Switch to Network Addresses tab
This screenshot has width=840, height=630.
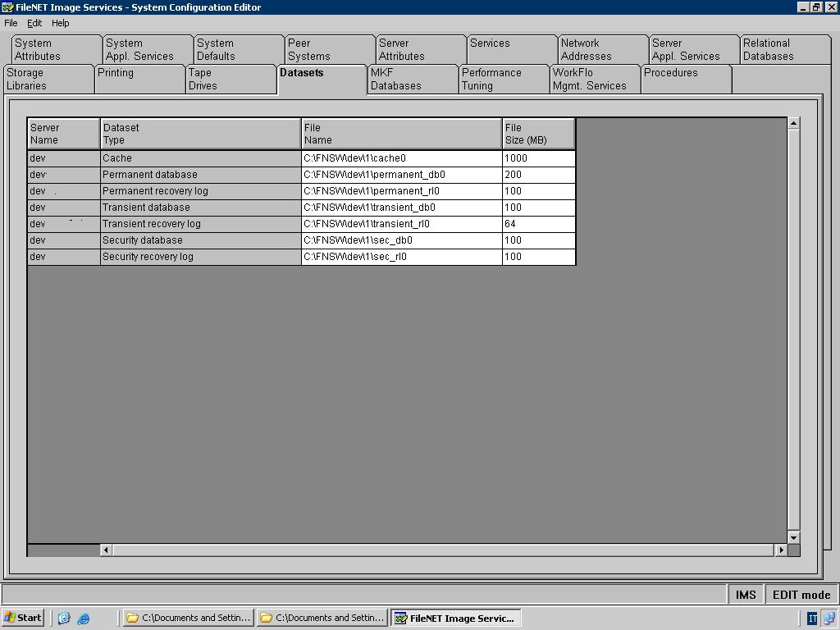coord(603,49)
